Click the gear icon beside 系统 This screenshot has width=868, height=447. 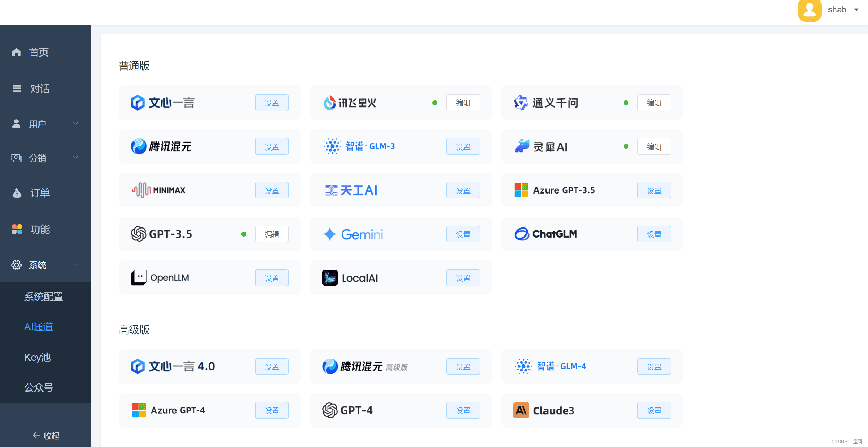(16, 265)
